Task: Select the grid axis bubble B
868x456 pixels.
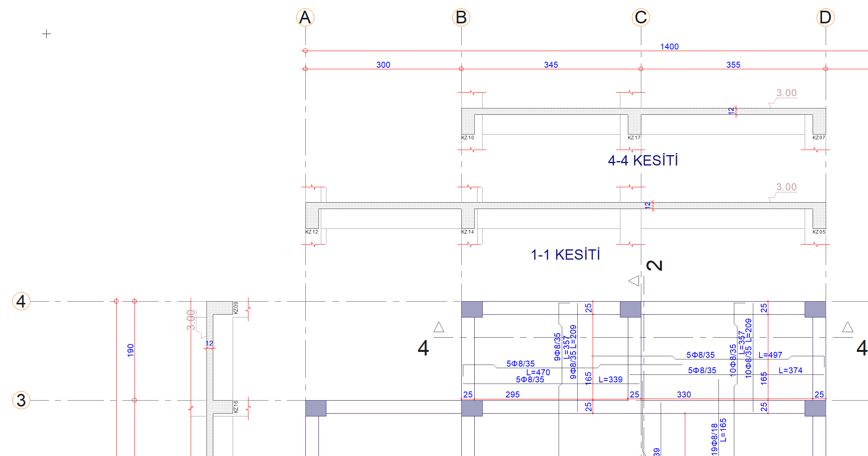Action: tap(461, 17)
